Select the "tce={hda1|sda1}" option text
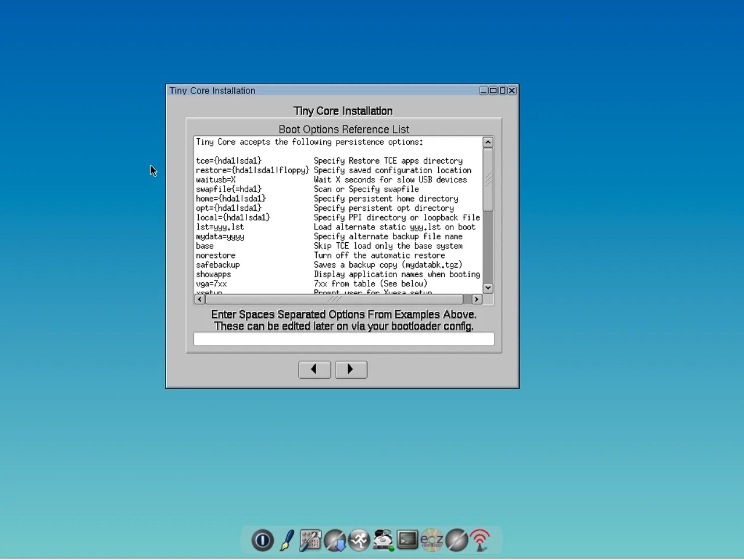744x560 pixels. (x=229, y=161)
